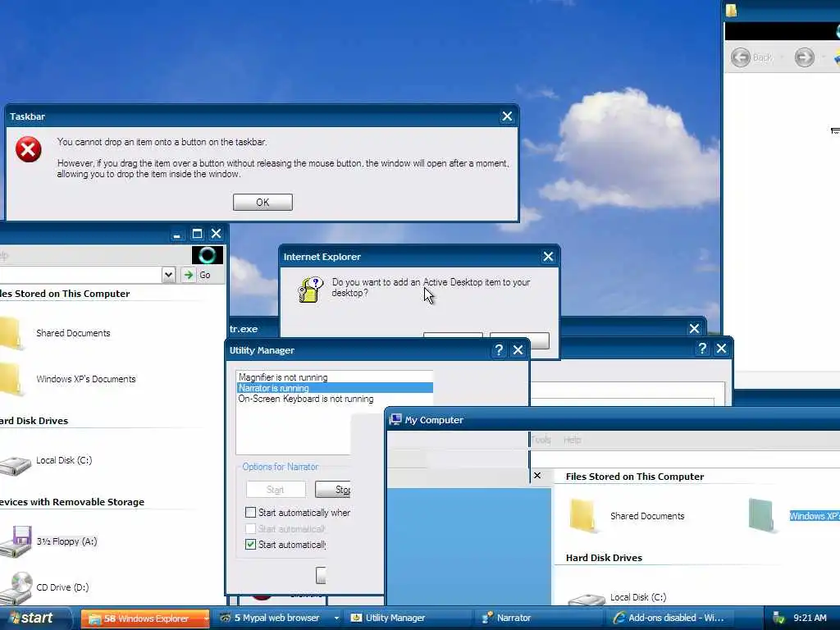The image size is (840, 630).
Task: Click the Back button in top-right Explorer window
Action: (x=752, y=57)
